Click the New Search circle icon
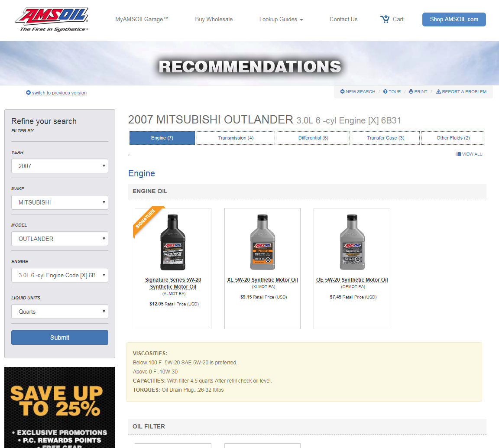The height and width of the screenshot is (448, 499). click(x=343, y=91)
